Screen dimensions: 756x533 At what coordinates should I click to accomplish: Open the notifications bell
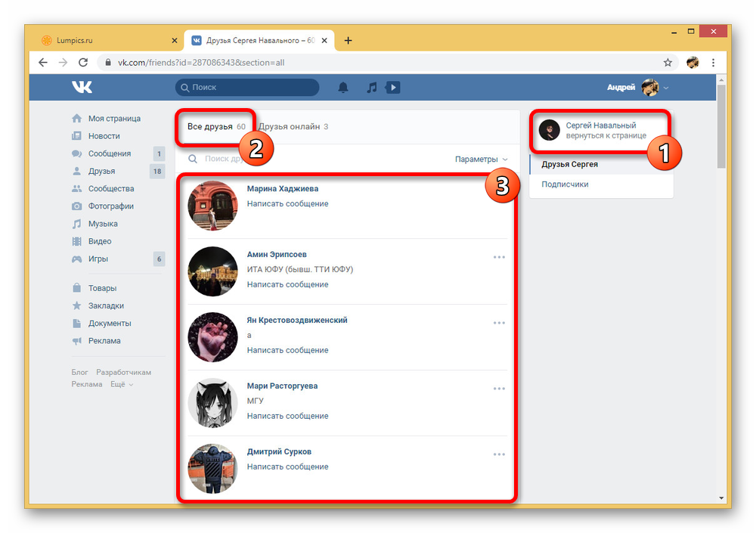(x=342, y=87)
